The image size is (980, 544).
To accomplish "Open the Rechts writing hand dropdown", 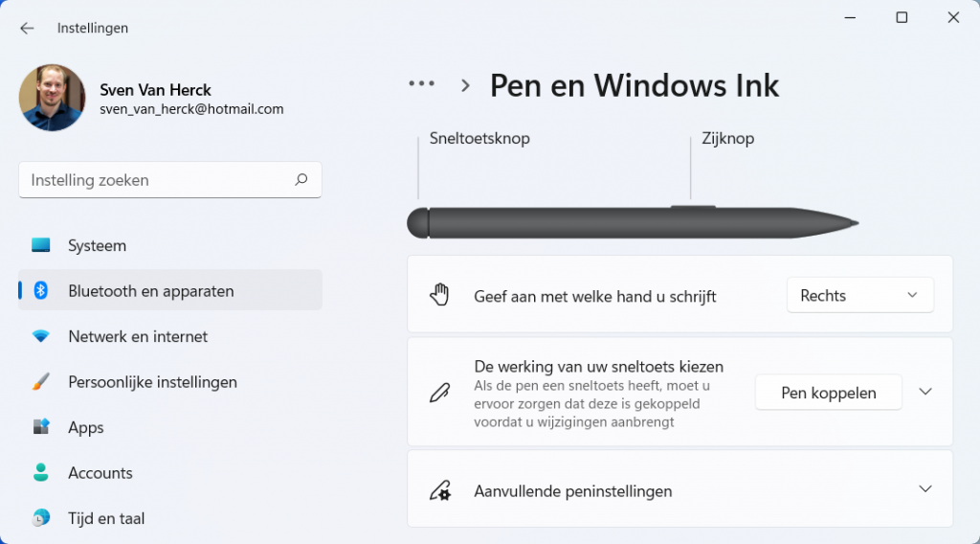I will (860, 295).
